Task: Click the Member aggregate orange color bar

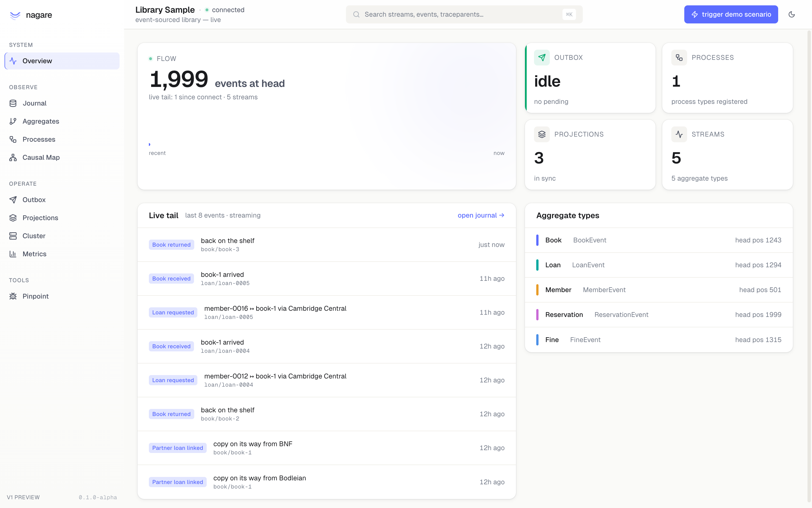Action: [537, 290]
